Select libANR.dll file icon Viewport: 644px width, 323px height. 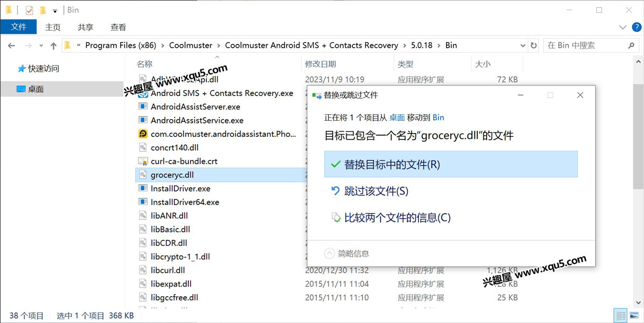click(x=143, y=216)
